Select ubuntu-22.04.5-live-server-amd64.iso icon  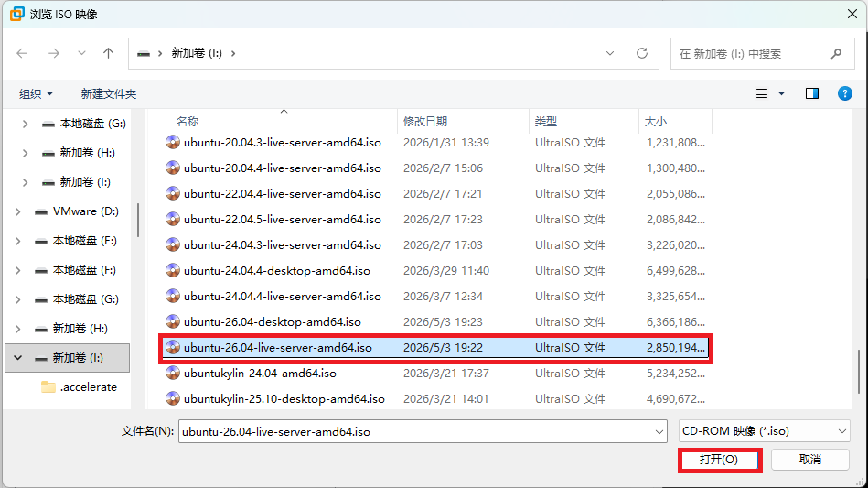tap(173, 220)
